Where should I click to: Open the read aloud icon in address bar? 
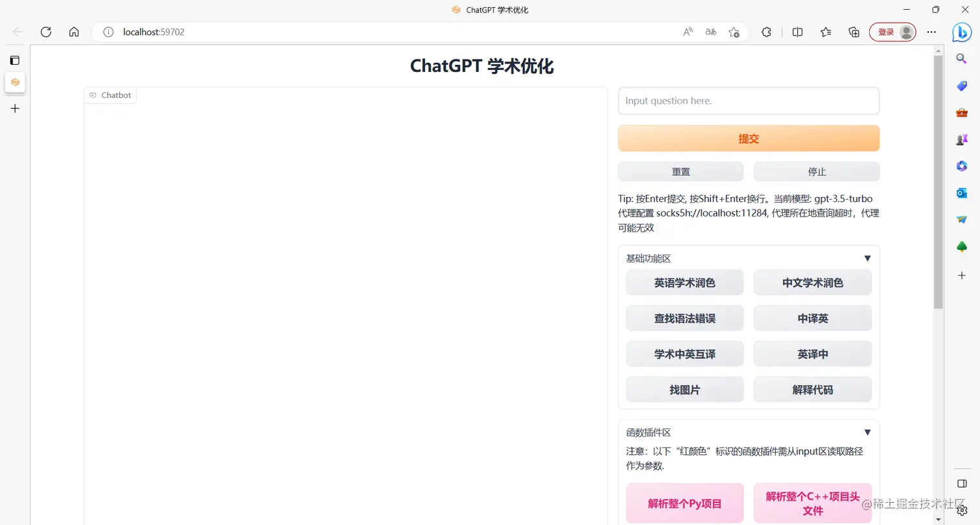tap(688, 32)
